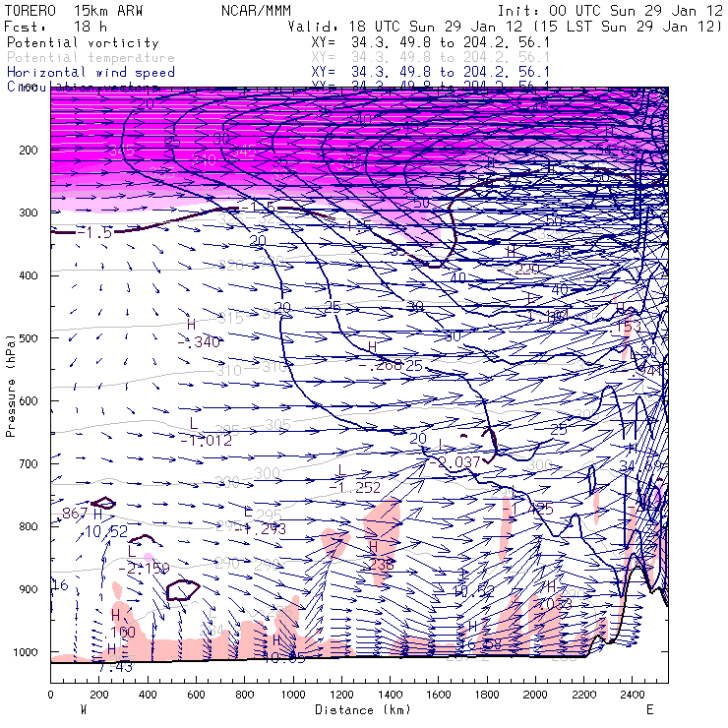This screenshot has height=728, width=728.
Task: Click the 'E' east end marker
Action: [649, 709]
